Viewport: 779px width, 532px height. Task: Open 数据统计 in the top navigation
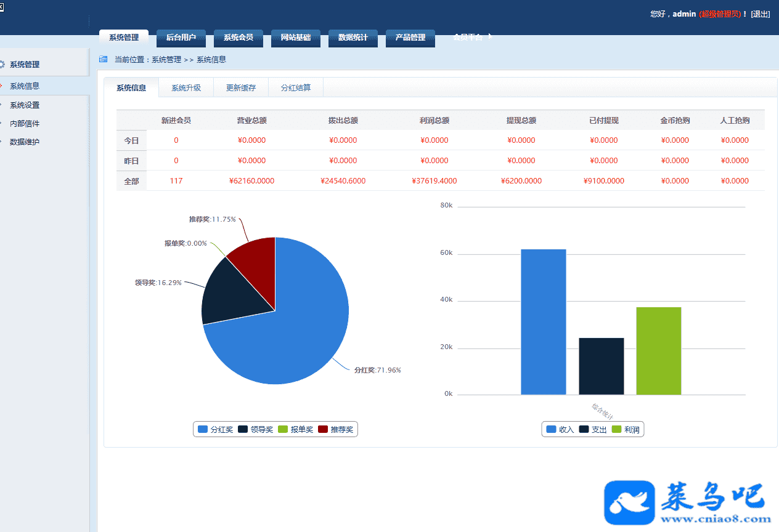point(353,38)
